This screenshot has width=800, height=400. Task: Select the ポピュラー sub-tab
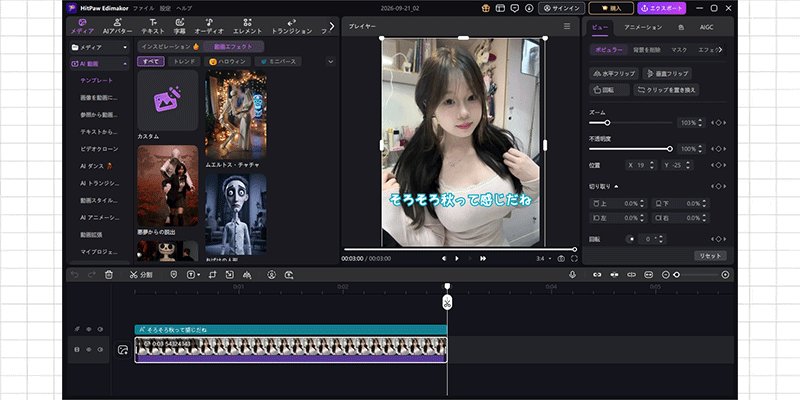[x=609, y=50]
